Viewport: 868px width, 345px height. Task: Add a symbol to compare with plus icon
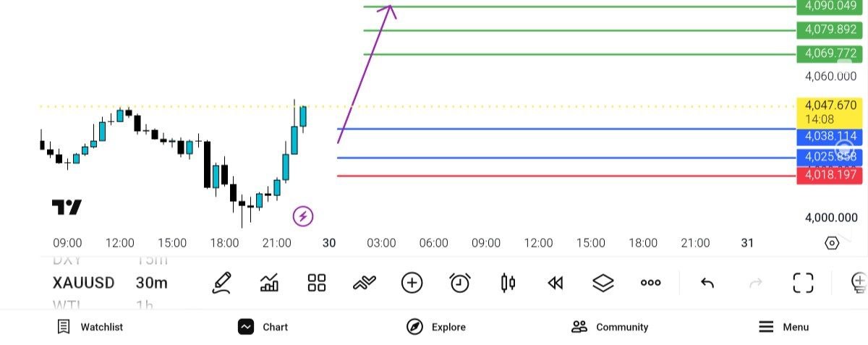click(412, 283)
